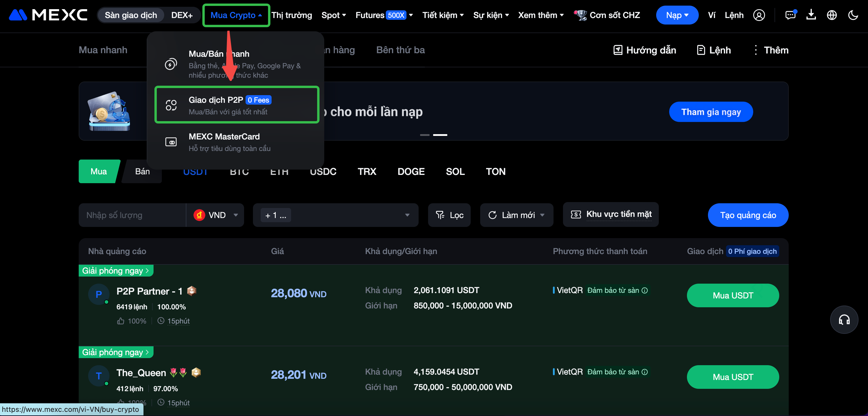Screen dimensions: 868x416
Task: Open the globe language selector
Action: click(x=832, y=15)
